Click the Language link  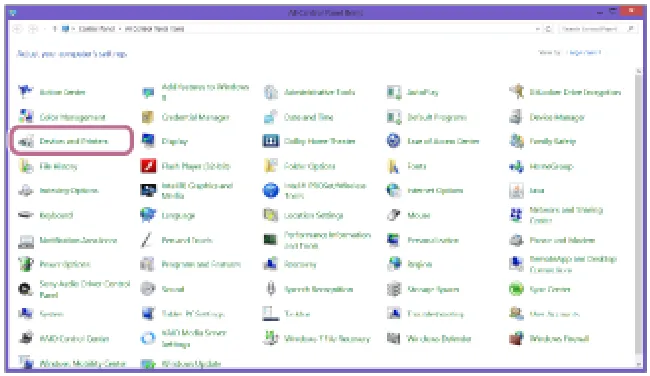coord(178,216)
